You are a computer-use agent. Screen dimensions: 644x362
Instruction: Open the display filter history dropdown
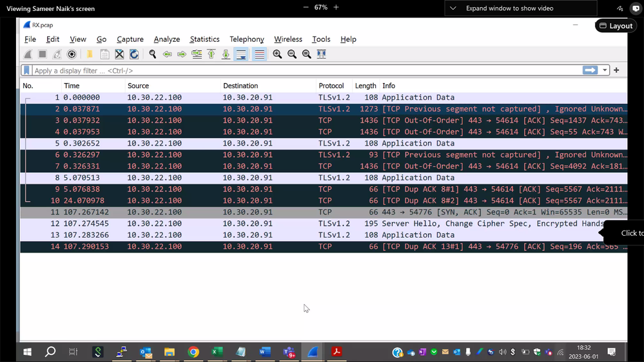coord(605,70)
